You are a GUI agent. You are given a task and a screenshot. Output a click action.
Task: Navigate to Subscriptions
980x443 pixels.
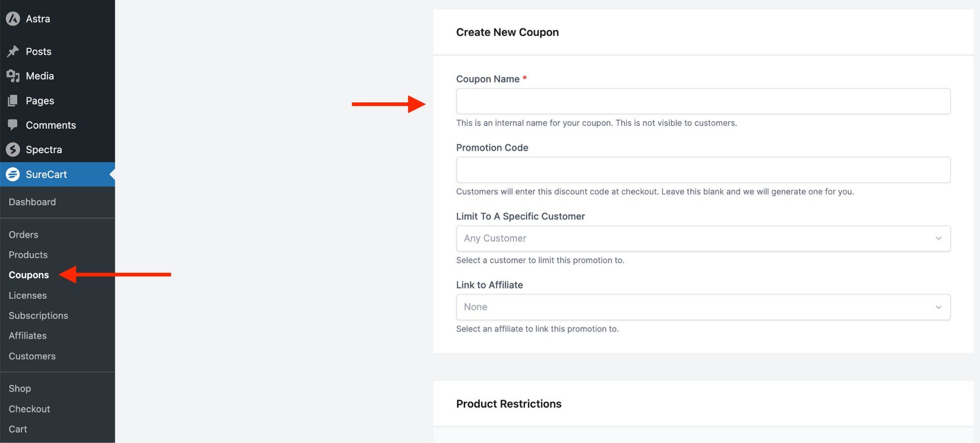point(38,315)
